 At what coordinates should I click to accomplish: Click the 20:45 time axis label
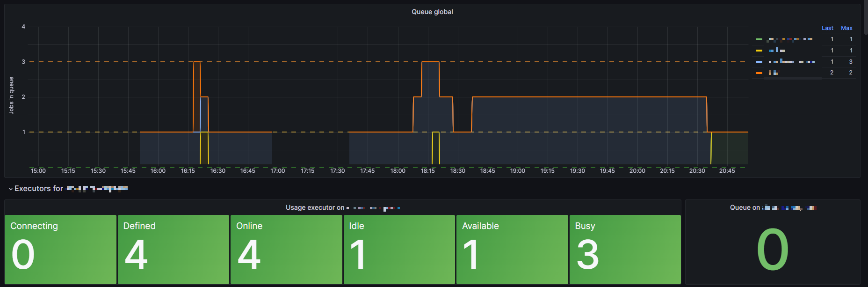[x=727, y=171]
